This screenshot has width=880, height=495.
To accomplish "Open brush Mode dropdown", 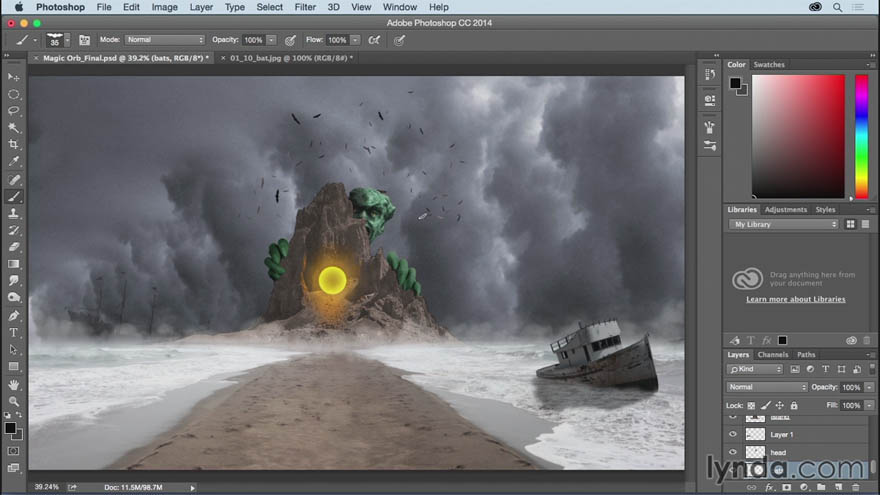I will (x=165, y=40).
